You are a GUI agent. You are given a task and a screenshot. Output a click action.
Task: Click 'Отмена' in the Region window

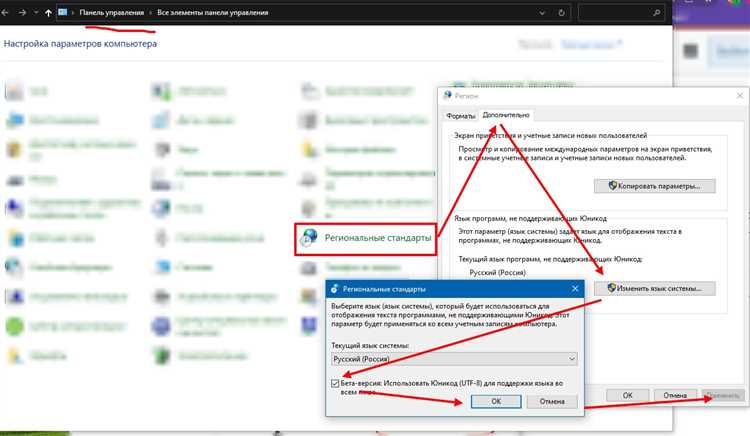[675, 395]
